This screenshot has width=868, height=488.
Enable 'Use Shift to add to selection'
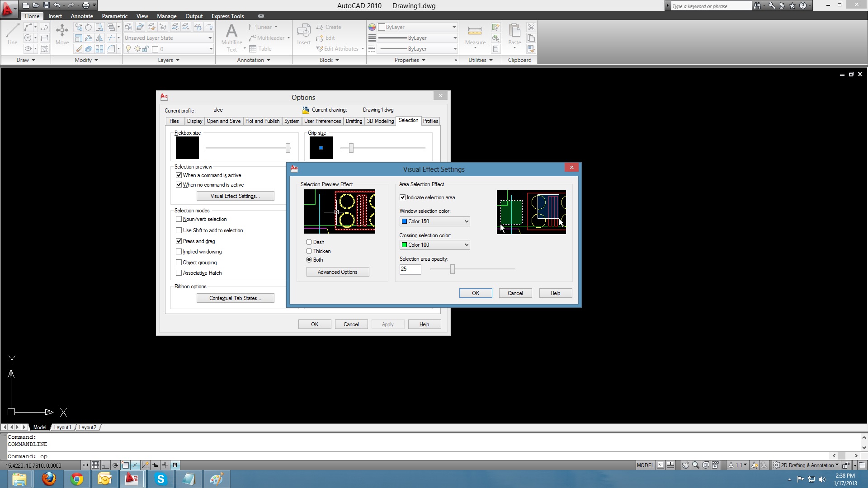pos(179,230)
